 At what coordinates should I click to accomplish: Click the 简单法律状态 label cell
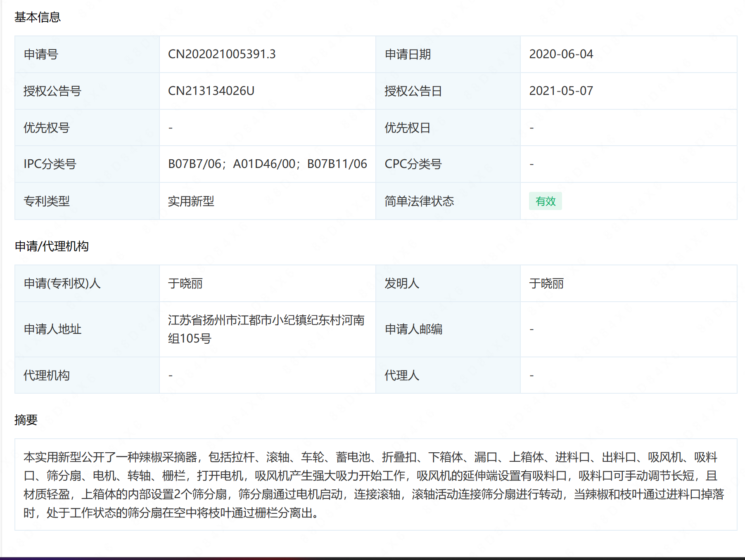tap(448, 201)
